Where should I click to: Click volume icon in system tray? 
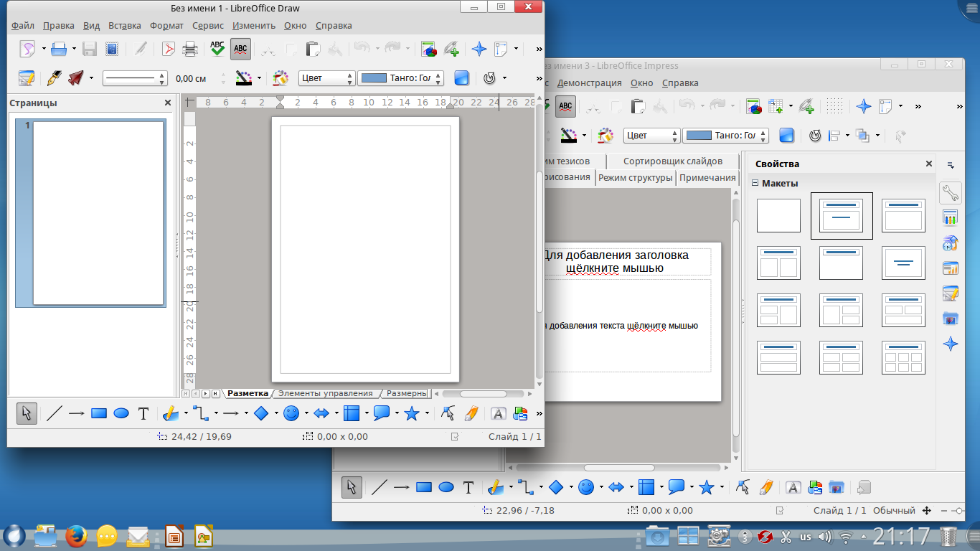coord(825,536)
